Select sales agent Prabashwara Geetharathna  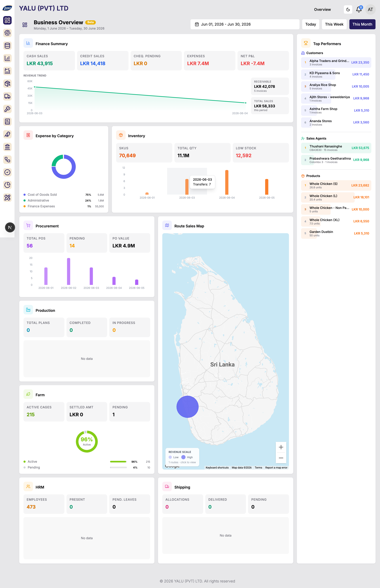point(336,160)
